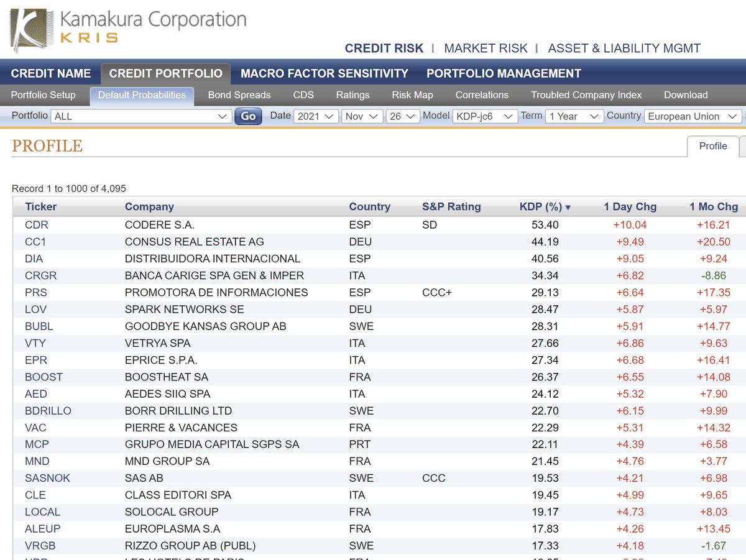Switch to Correlations subtab
746x560 pixels.
(482, 95)
